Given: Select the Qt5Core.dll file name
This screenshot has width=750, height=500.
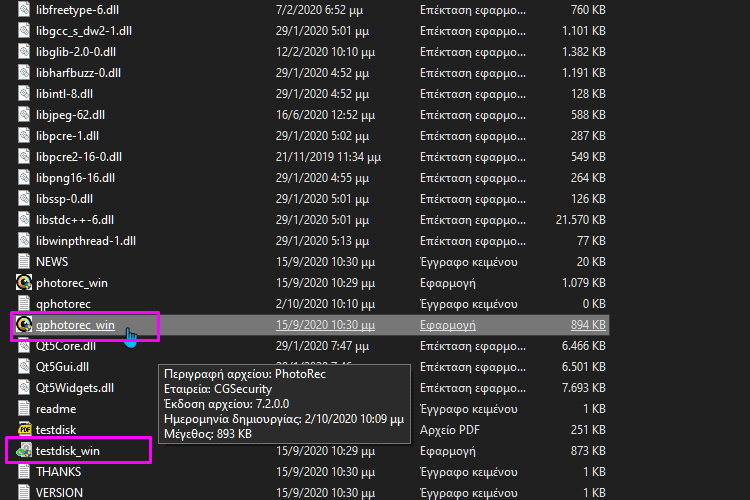Looking at the screenshot, I should coord(66,346).
